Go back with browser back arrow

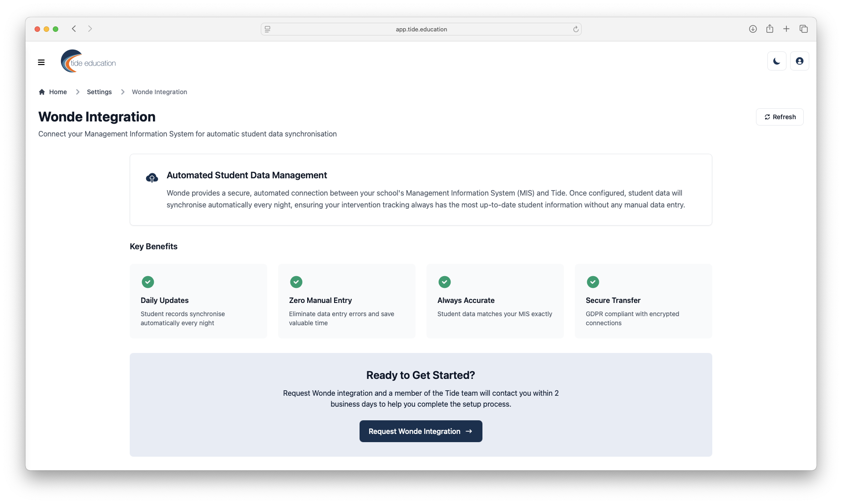coord(74,29)
